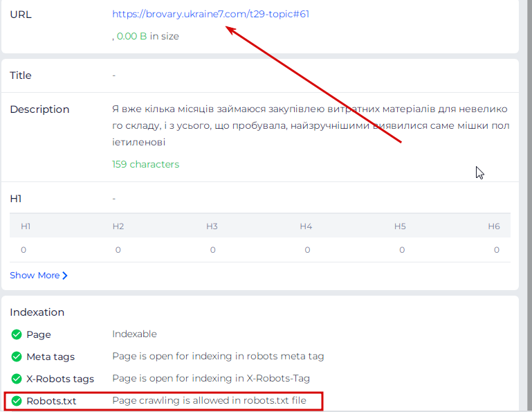Expand headings with Show More
This screenshot has width=532, height=412.
(x=39, y=276)
